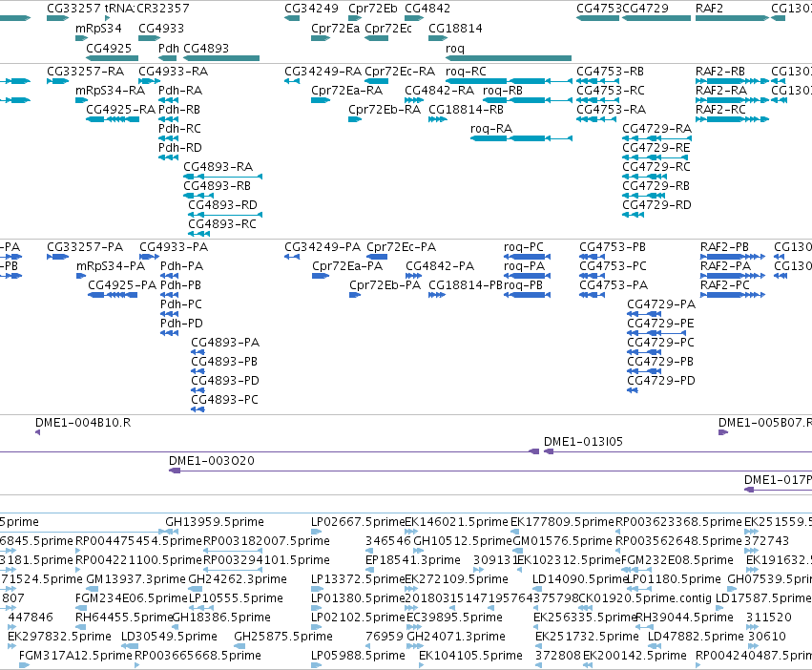Click the mRpS34 gene label
This screenshot has height=670, width=812.
98,28
